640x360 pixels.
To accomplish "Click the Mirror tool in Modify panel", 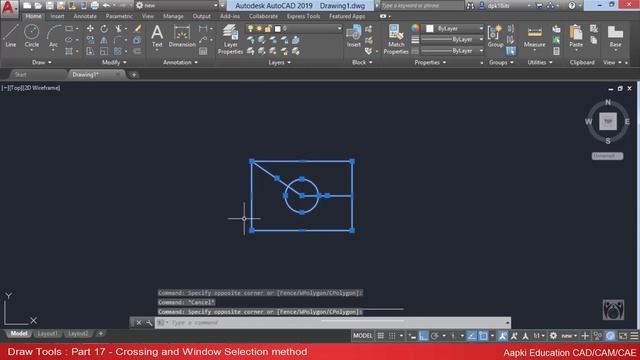I will [104, 40].
